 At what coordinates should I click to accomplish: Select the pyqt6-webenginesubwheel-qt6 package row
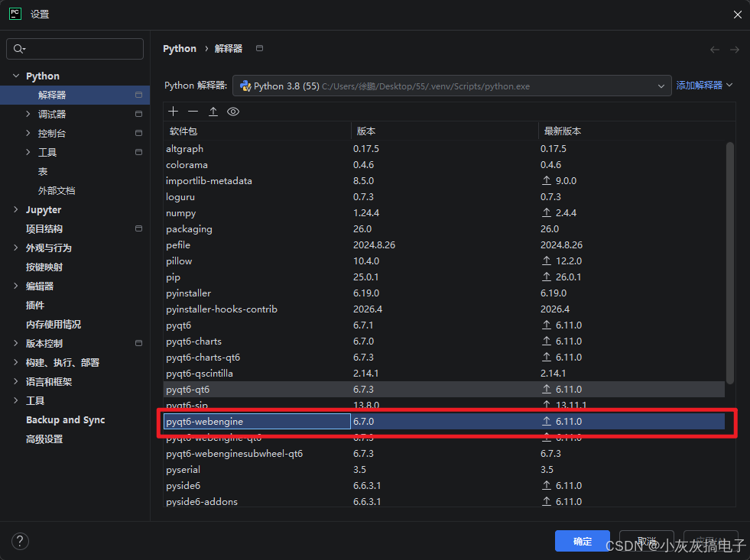coord(444,454)
